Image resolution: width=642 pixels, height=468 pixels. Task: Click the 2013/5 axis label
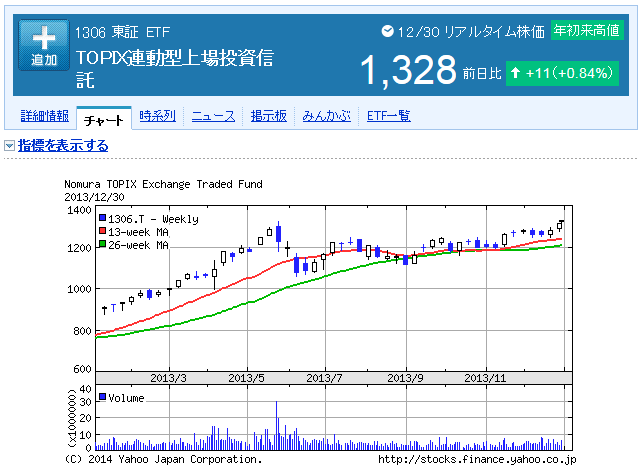click(246, 378)
